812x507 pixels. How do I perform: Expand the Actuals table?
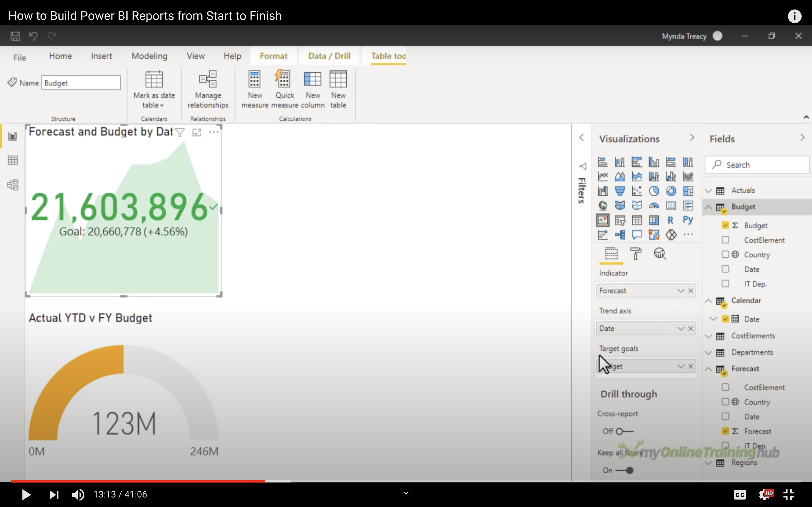coord(709,190)
